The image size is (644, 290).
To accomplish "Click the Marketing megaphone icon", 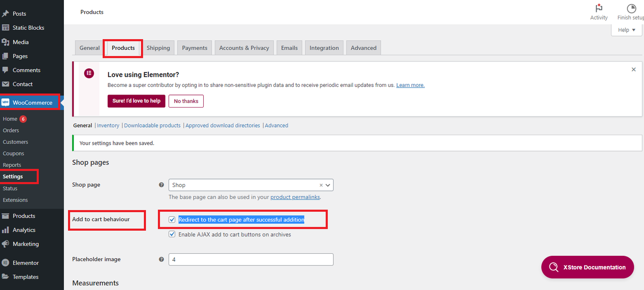I will tap(6, 244).
